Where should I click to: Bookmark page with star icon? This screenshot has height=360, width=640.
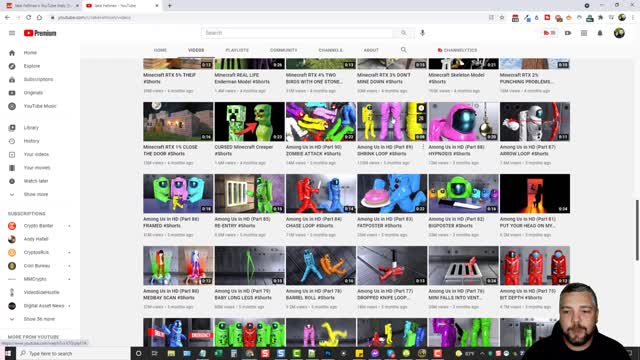pos(502,18)
